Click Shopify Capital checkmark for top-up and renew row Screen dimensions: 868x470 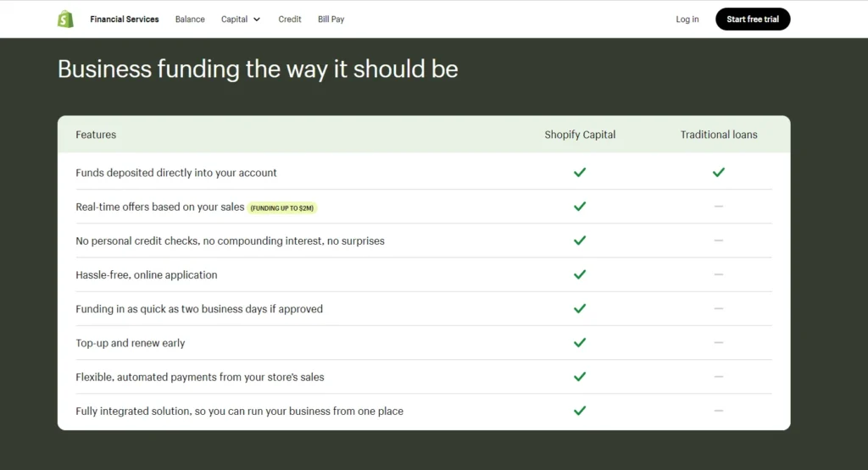pos(580,343)
